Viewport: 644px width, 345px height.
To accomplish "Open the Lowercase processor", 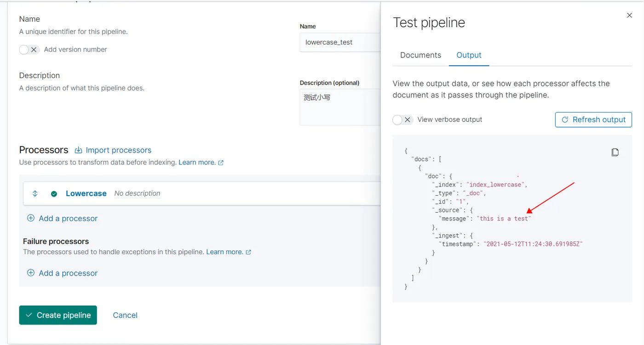I will coord(86,193).
